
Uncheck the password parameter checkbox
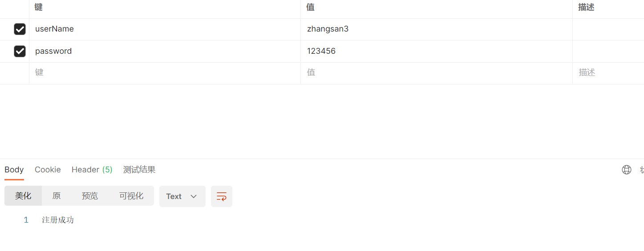point(20,51)
